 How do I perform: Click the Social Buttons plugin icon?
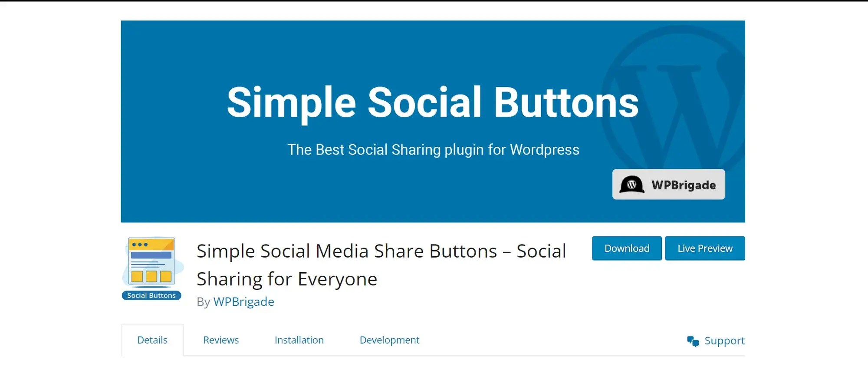[x=152, y=268]
